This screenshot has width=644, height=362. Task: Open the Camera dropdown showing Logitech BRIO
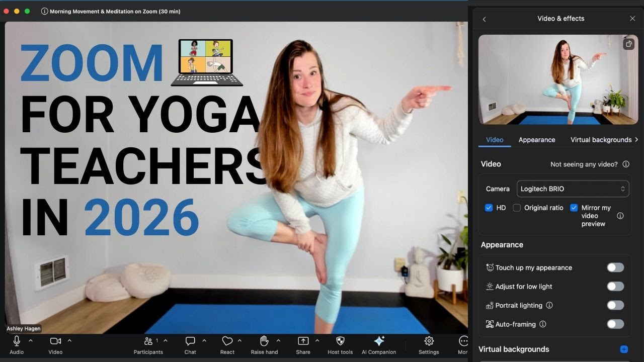573,189
